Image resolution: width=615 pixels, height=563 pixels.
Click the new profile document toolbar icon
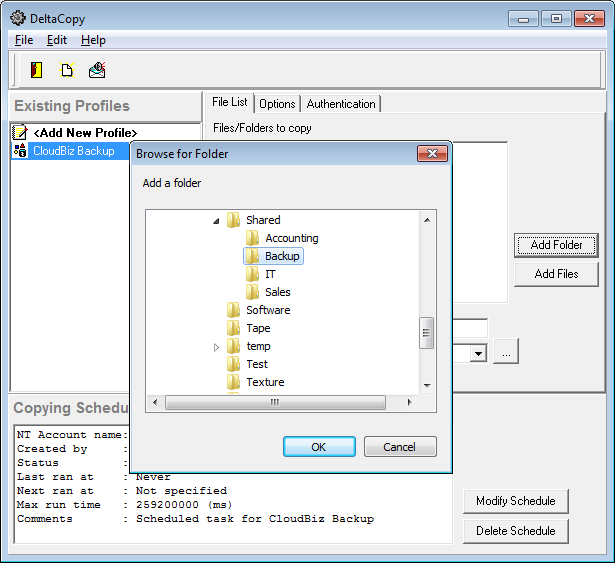(x=67, y=70)
